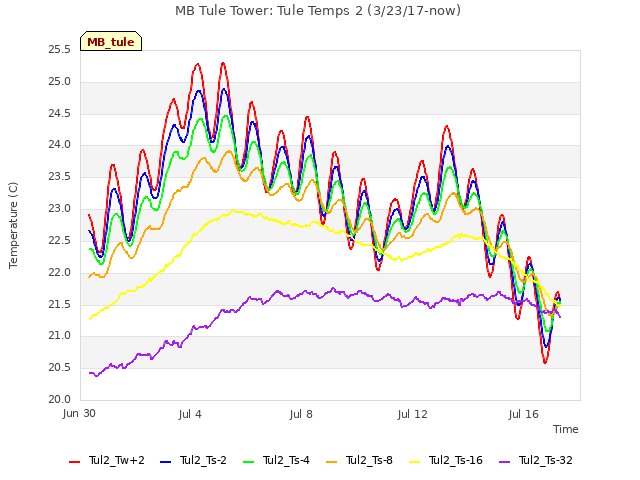Click the Jul 4 x-axis tick label
Image resolution: width=640 pixels, height=480 pixels.
190,414
